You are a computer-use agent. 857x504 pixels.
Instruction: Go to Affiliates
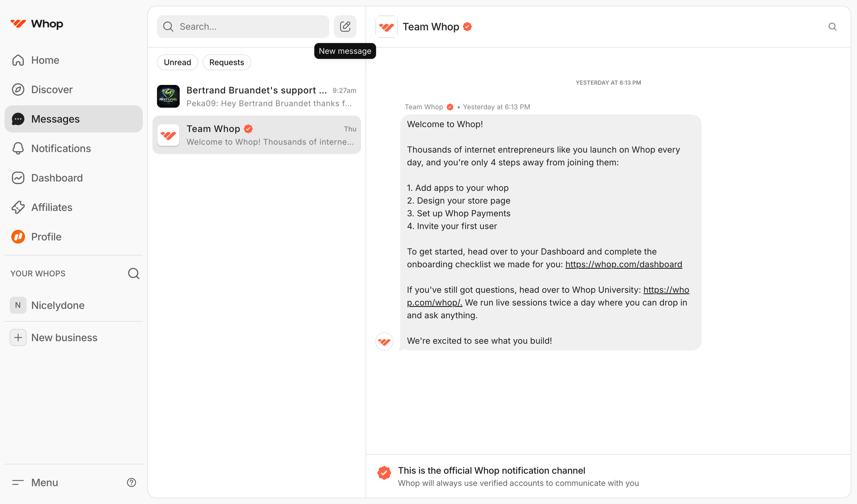74,207
